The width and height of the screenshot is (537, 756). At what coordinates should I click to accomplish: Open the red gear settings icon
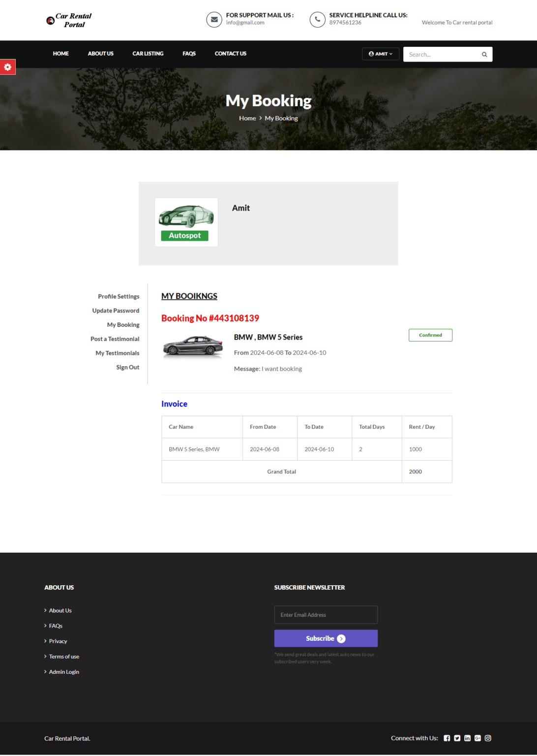(7, 67)
